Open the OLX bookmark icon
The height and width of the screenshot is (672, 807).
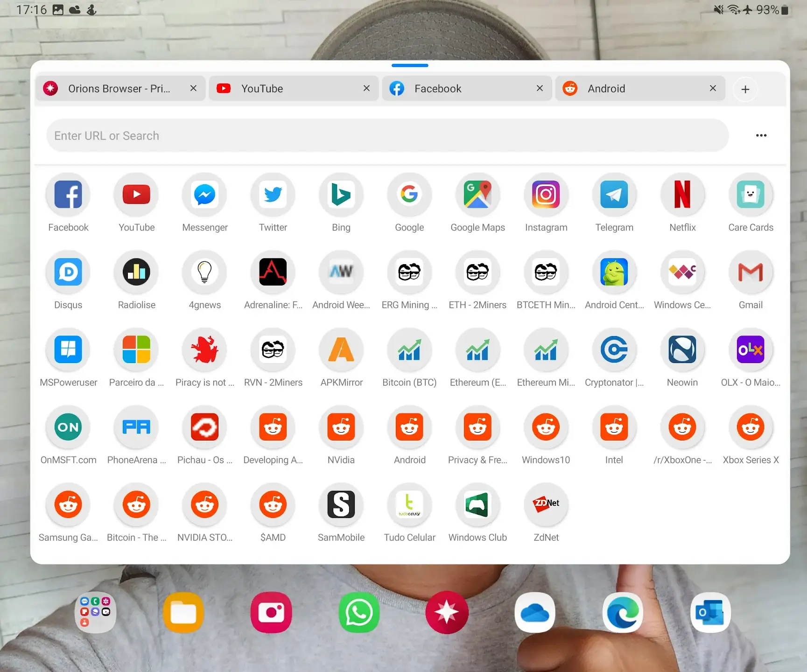pyautogui.click(x=751, y=350)
